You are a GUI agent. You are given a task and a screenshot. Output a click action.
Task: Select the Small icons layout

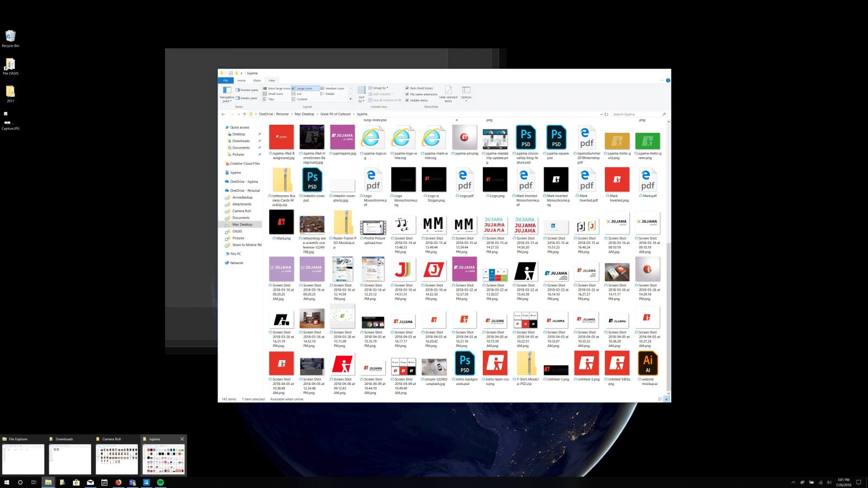276,94
